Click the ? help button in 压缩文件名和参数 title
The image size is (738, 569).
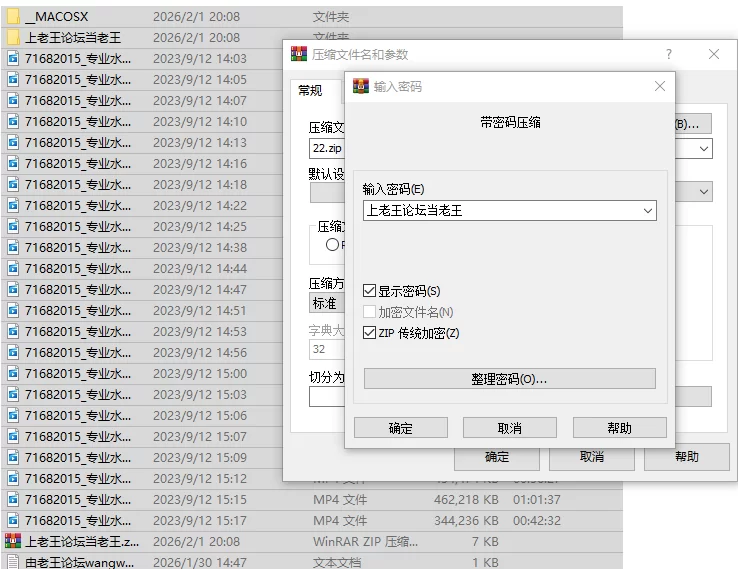click(x=669, y=54)
